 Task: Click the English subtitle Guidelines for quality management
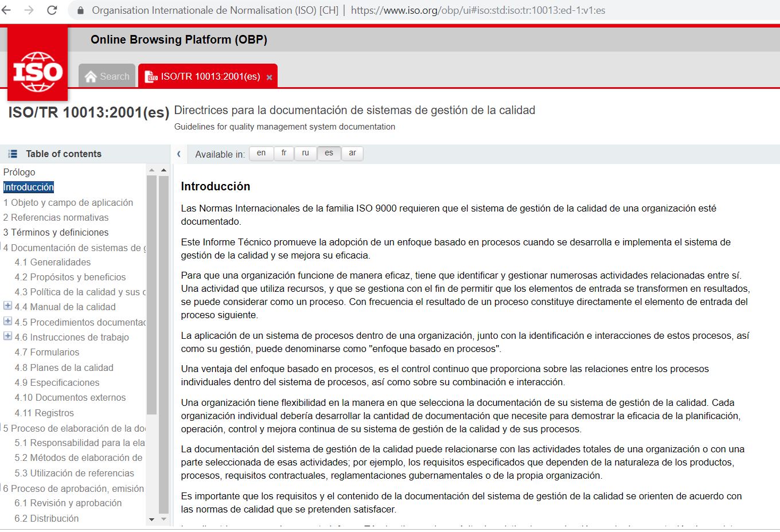pos(284,127)
